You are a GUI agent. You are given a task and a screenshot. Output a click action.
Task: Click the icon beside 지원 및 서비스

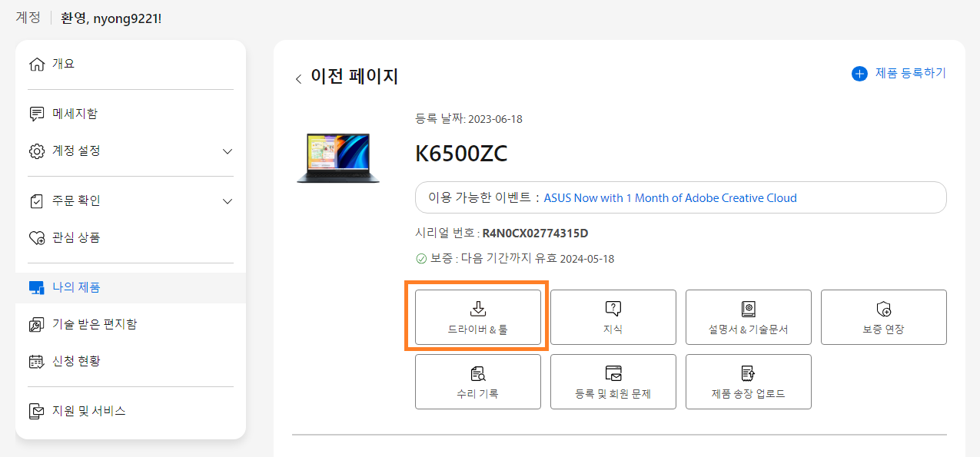coord(36,412)
